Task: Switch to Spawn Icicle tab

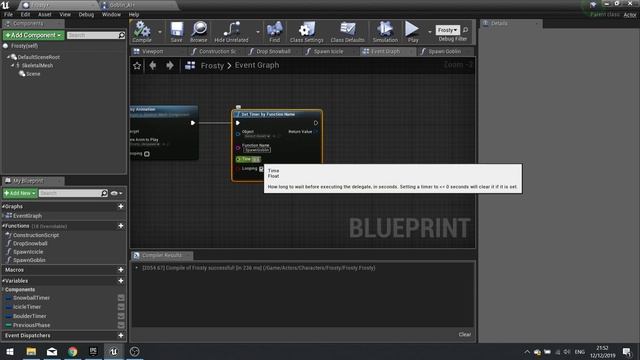Action: tap(328, 51)
